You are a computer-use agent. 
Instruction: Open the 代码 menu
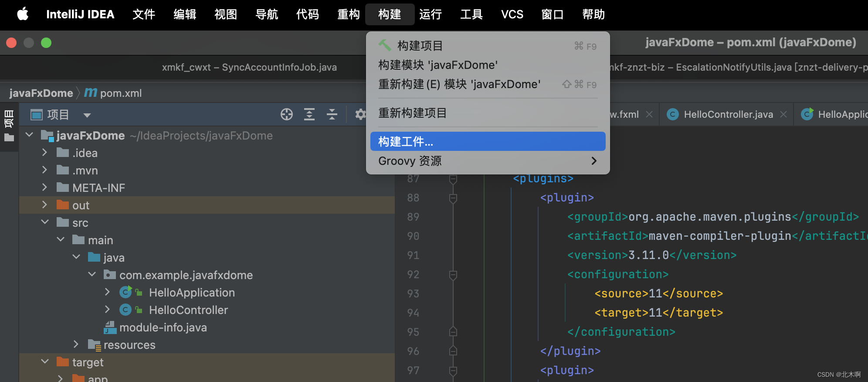(x=308, y=14)
